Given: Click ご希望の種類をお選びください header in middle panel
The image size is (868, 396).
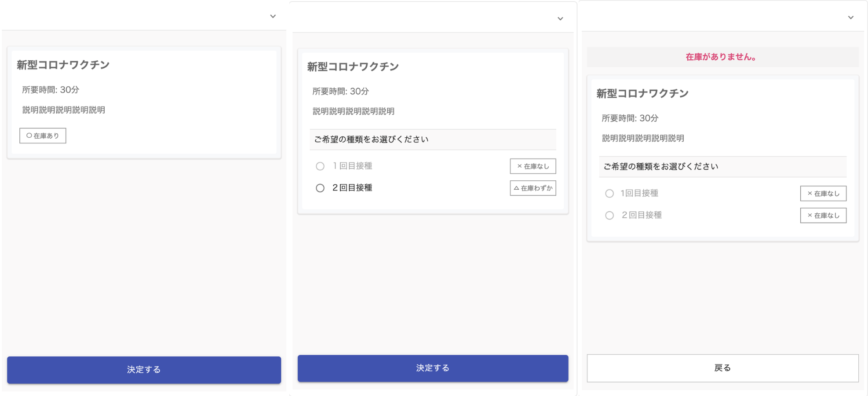Looking at the screenshot, I should 372,139.
